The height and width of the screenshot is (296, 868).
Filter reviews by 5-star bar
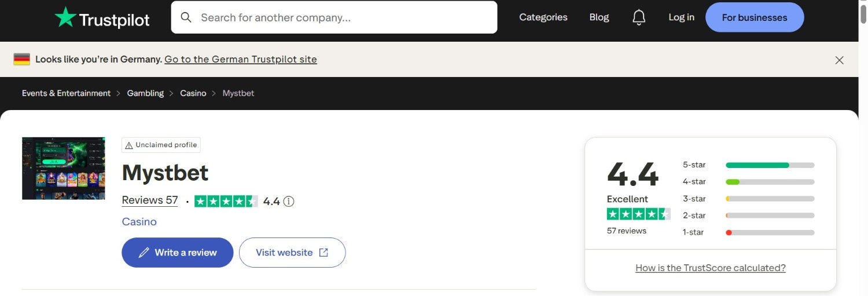[x=770, y=165]
